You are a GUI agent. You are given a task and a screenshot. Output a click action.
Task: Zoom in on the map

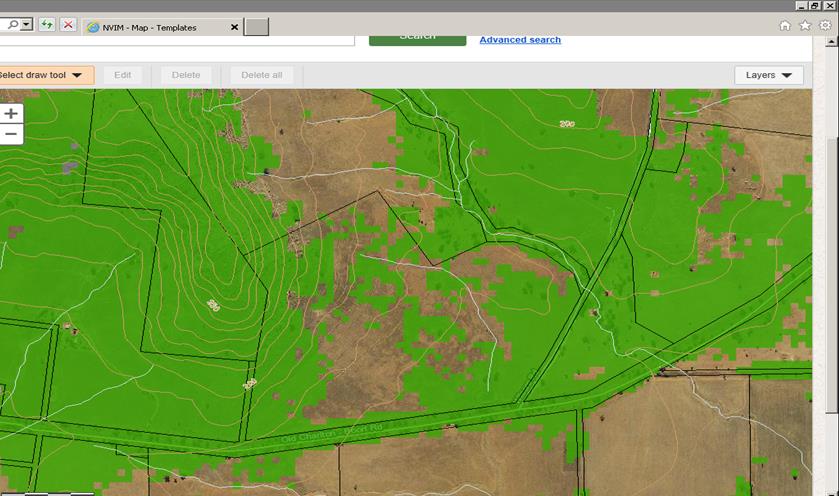11,114
